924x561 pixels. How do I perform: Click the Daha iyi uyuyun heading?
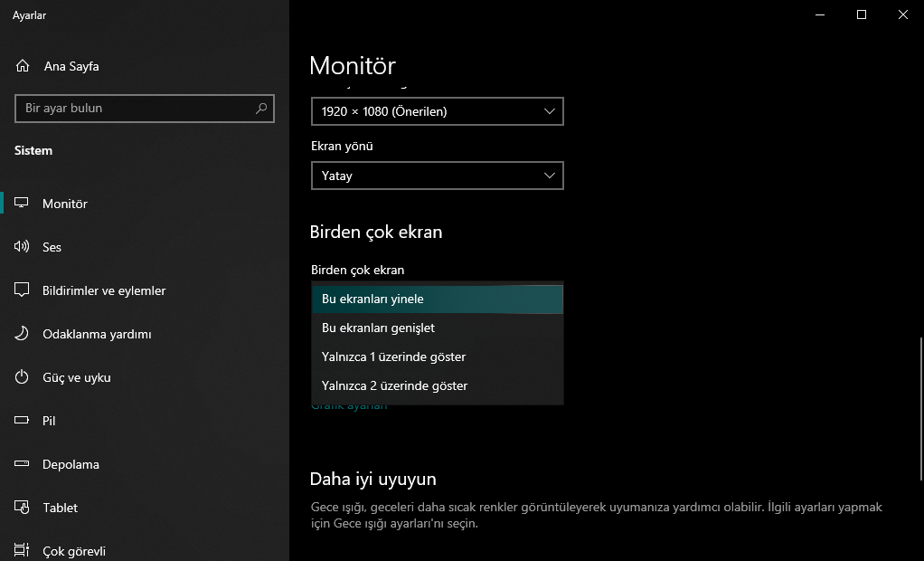tap(373, 479)
